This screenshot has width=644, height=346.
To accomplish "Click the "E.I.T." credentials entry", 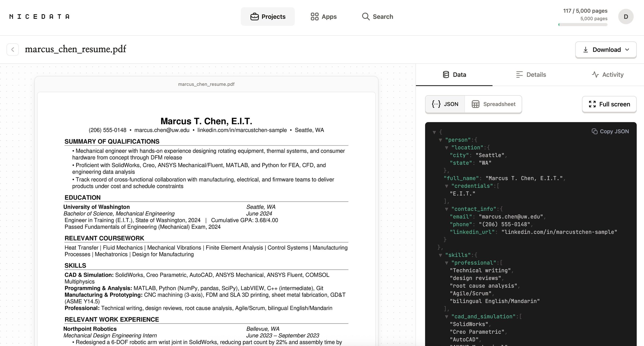I will 463,194.
